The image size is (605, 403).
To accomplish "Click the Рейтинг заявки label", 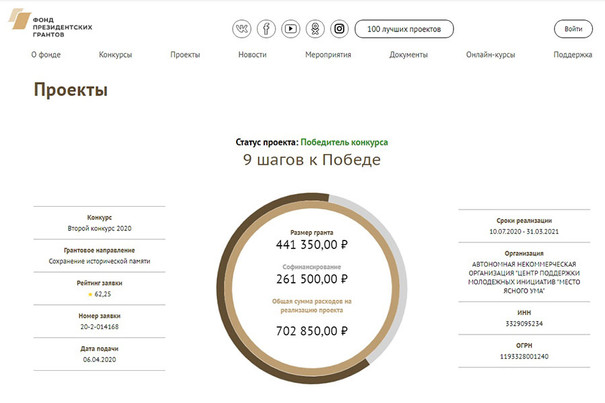I will click(100, 283).
